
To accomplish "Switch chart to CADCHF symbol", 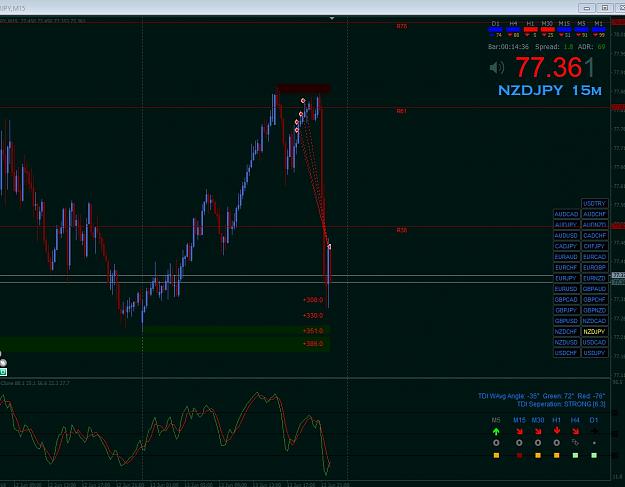I will [595, 236].
